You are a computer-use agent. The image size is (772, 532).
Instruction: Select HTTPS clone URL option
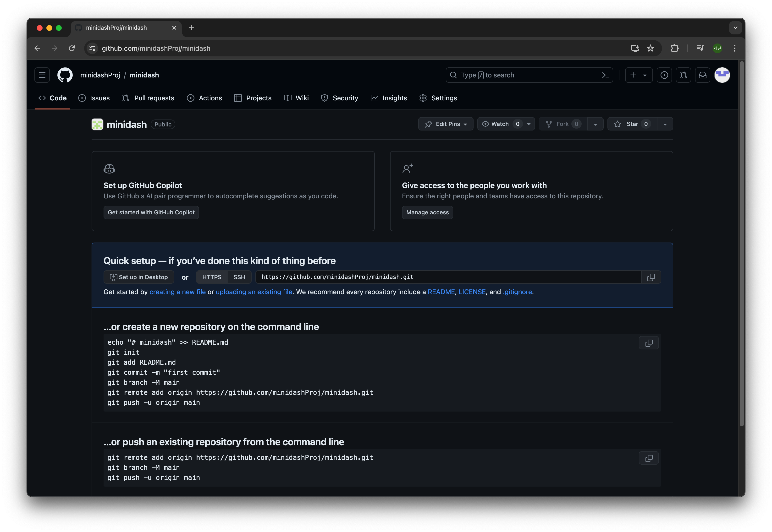212,277
